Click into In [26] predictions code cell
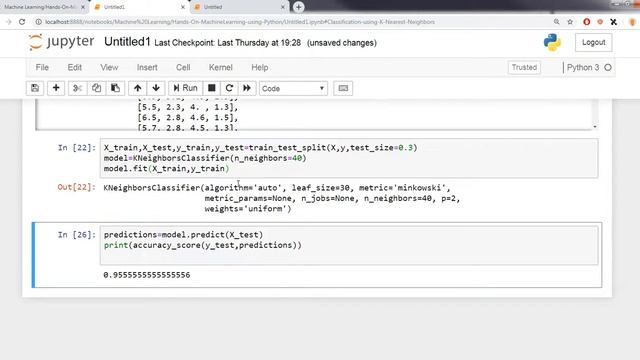The height and width of the screenshot is (360, 640). pos(349,245)
